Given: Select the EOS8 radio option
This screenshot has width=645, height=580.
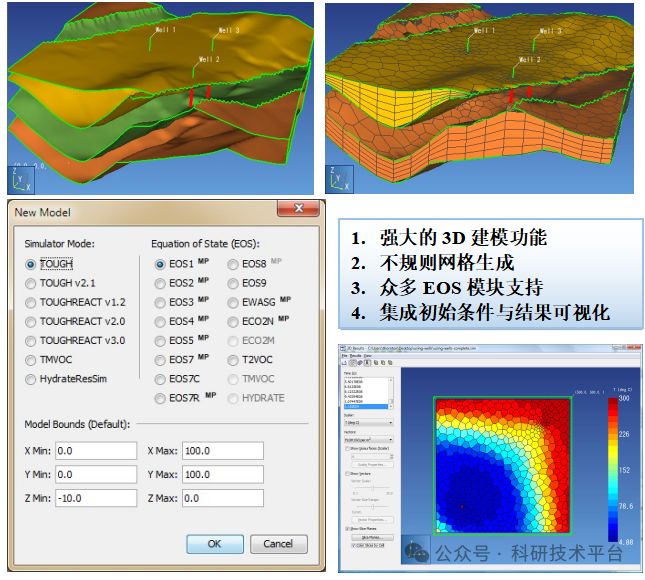Looking at the screenshot, I should click(x=233, y=264).
